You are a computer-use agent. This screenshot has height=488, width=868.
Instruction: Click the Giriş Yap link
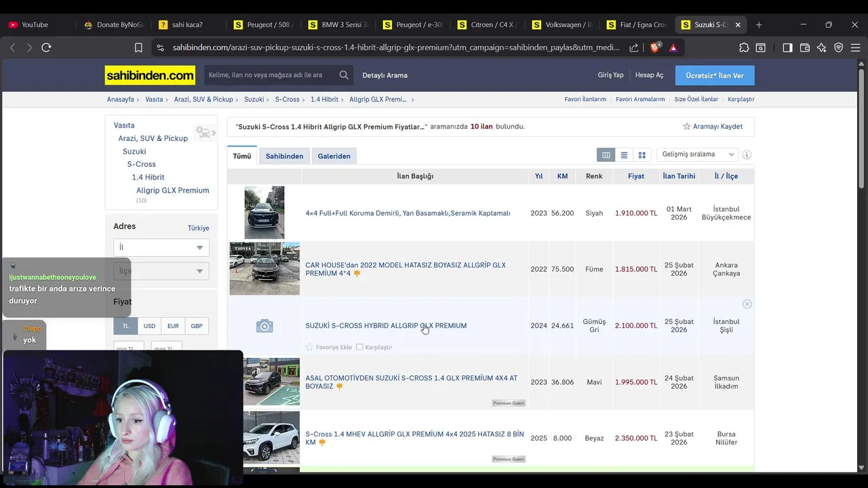[610, 75]
